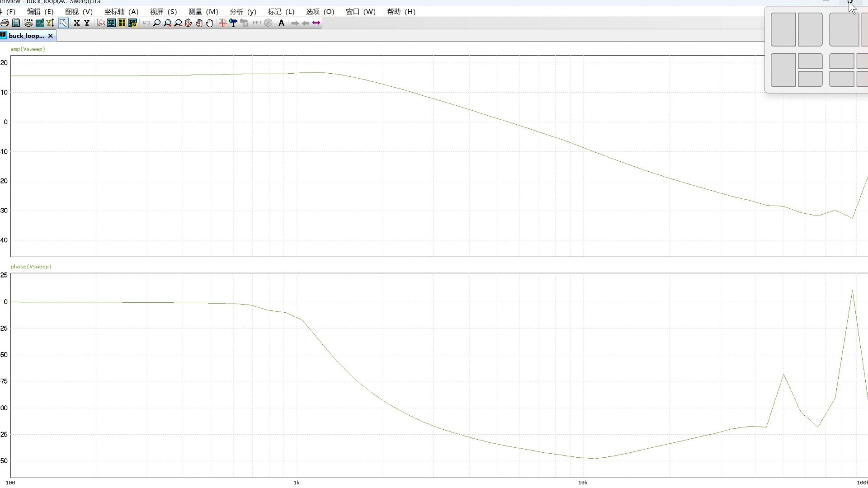
Task: Click the zoom out magnifier icon
Action: coord(178,23)
